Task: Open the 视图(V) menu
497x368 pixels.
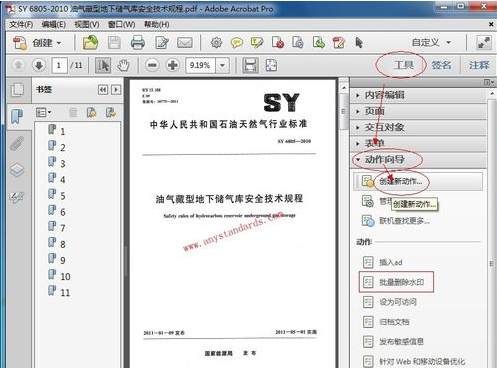Action: [x=87, y=24]
